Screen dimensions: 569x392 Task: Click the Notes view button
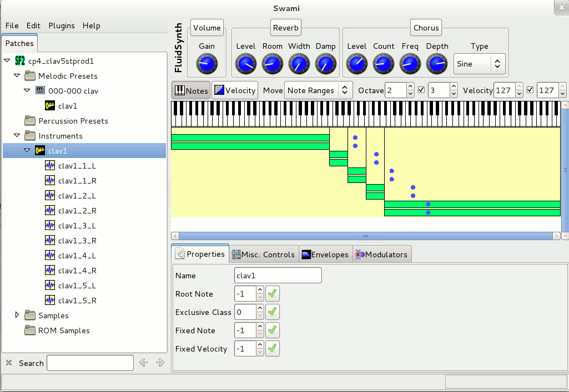[x=191, y=90]
